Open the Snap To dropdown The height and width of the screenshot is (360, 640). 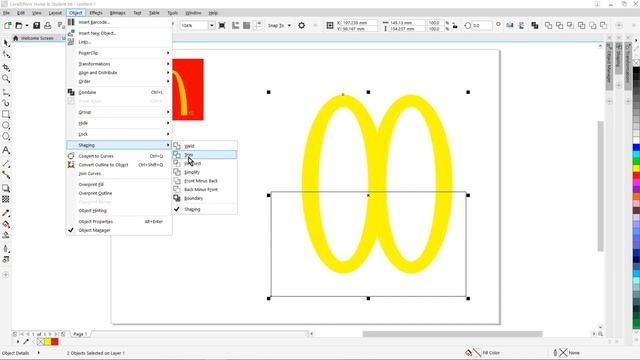pos(280,26)
